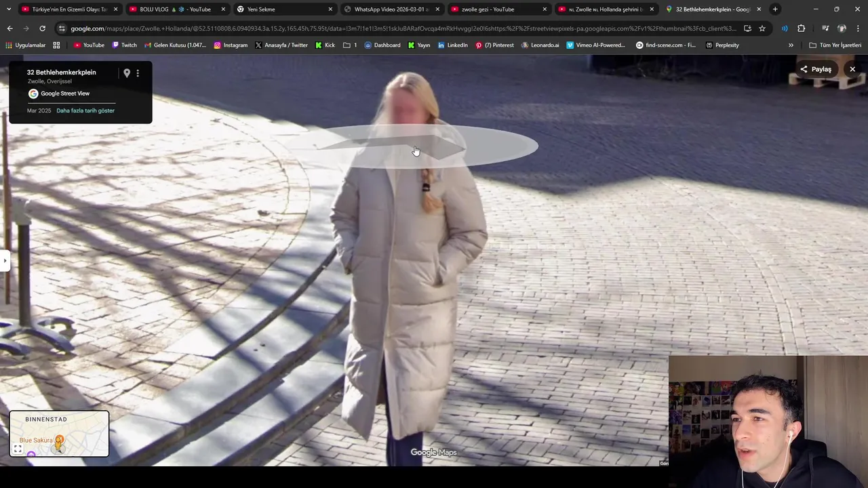Open the Twitch bookmark

coord(124,45)
